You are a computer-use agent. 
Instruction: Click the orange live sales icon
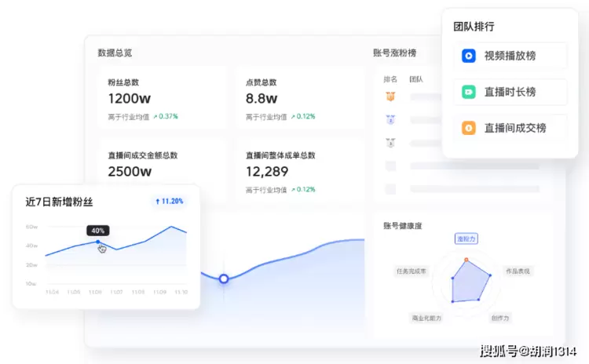[468, 128]
